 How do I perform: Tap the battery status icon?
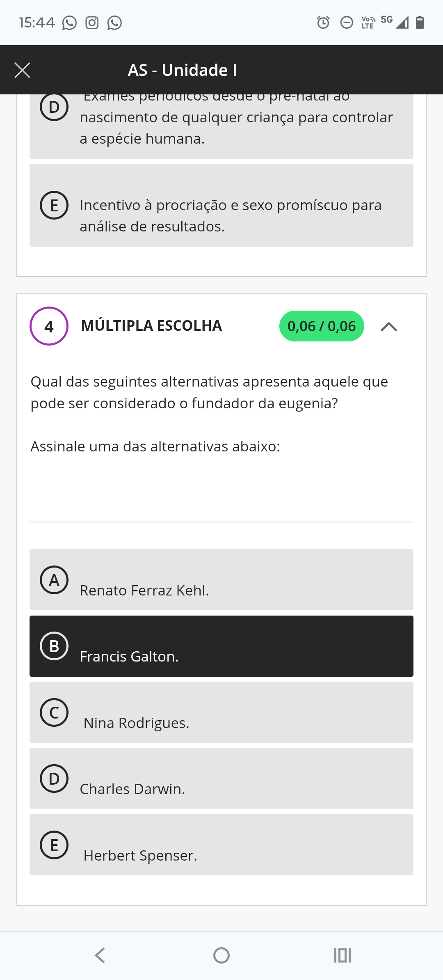coord(419,22)
